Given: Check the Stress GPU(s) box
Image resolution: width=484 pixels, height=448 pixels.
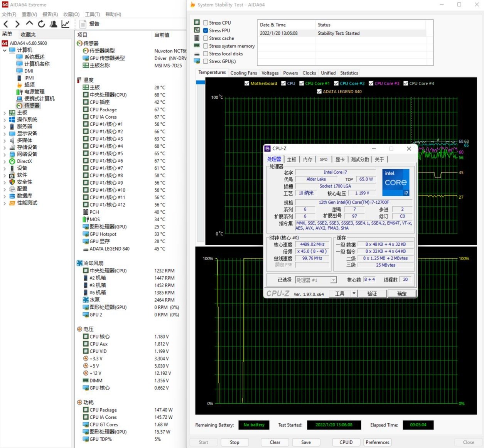Looking at the screenshot, I should coord(206,61).
